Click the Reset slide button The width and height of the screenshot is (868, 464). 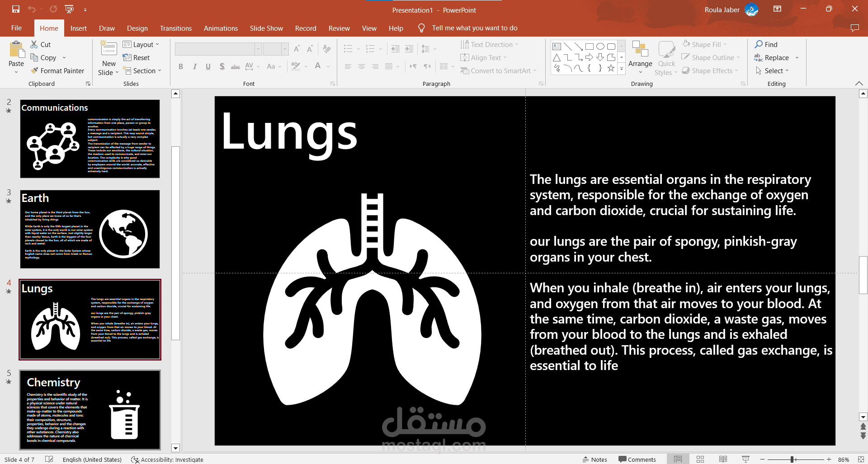click(x=136, y=57)
